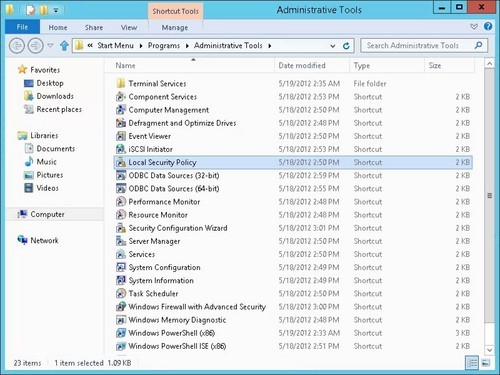Image resolution: width=500 pixels, height=375 pixels.
Task: Show hidden breadcrumb path chevron
Action: click(90, 45)
